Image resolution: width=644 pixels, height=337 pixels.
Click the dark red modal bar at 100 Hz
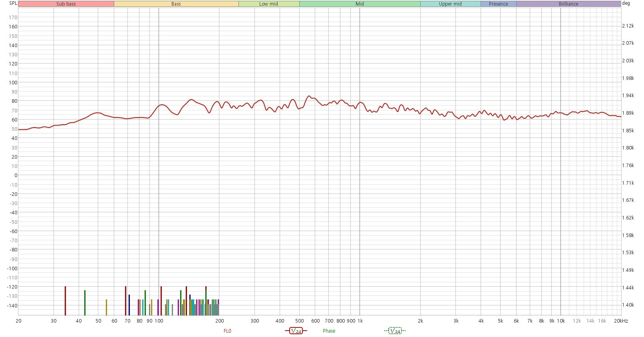(161, 301)
